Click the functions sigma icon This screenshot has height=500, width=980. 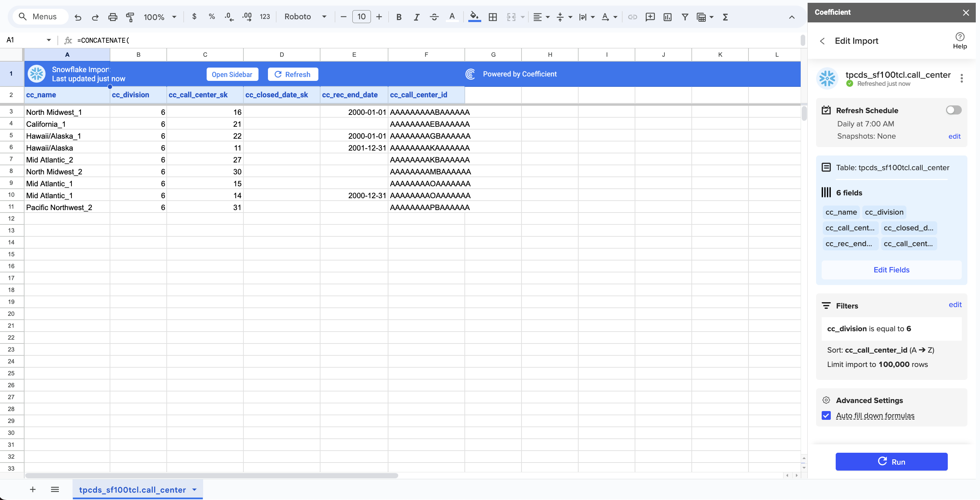pos(725,17)
